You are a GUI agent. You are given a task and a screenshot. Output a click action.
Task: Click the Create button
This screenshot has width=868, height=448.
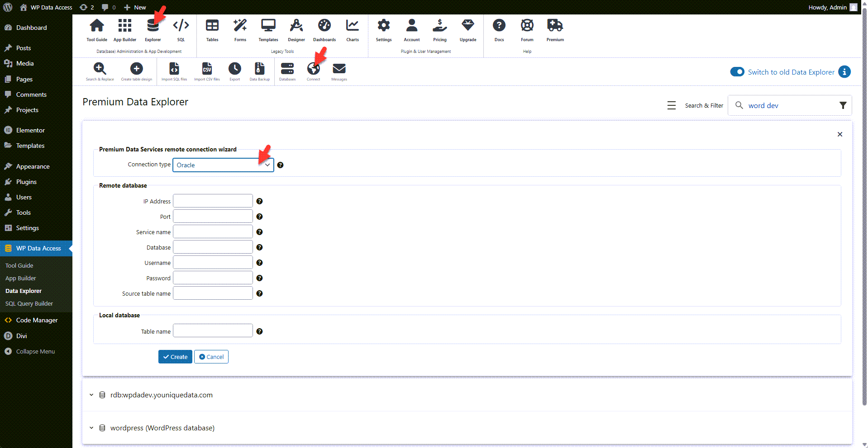click(x=175, y=357)
